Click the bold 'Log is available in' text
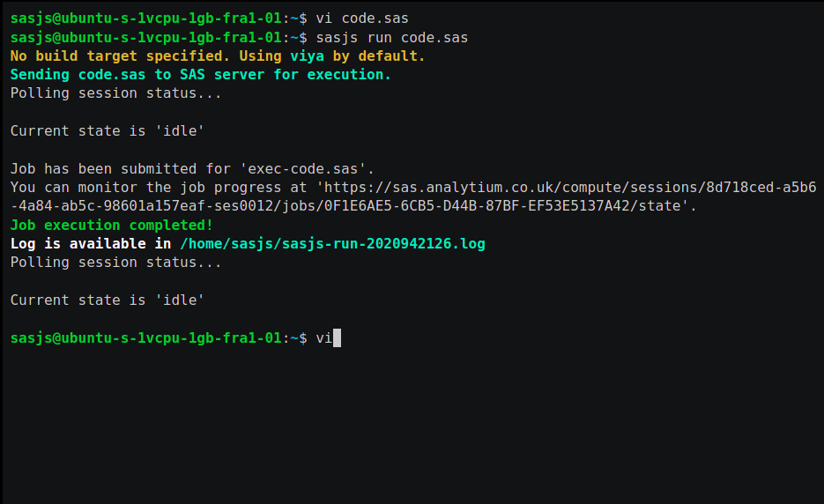Image resolution: width=824 pixels, height=504 pixels. click(x=91, y=243)
